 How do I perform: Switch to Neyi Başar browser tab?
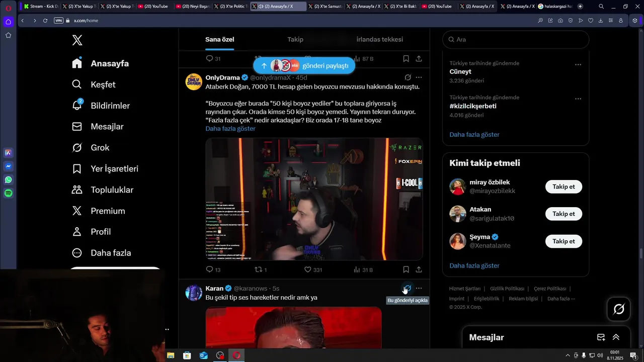pyautogui.click(x=192, y=7)
